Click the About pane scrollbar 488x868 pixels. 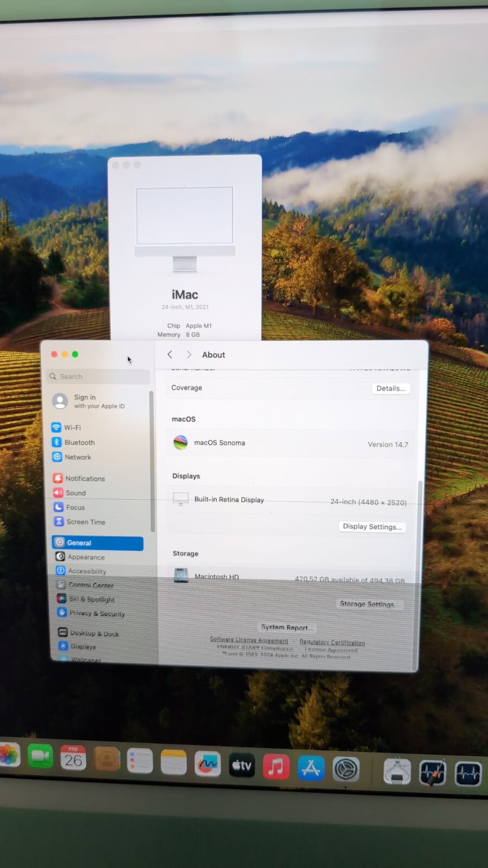(419, 575)
